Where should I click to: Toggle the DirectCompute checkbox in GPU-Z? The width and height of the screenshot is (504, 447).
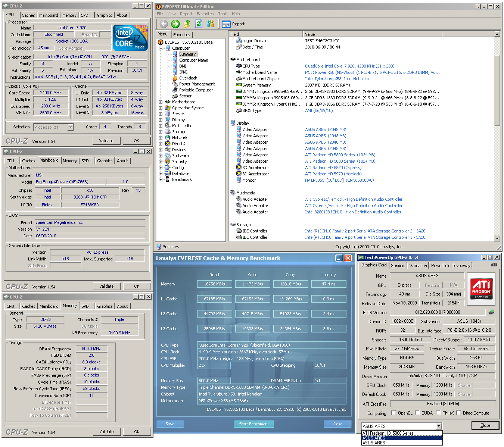[x=458, y=413]
